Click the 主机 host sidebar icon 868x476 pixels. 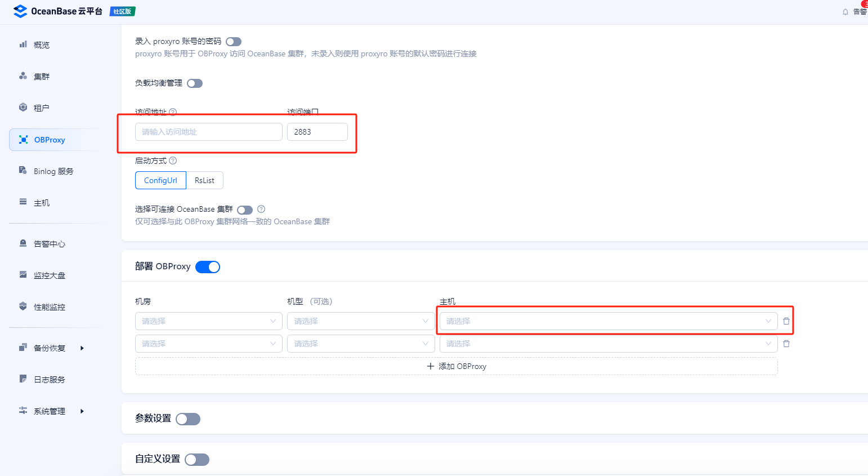coord(23,202)
